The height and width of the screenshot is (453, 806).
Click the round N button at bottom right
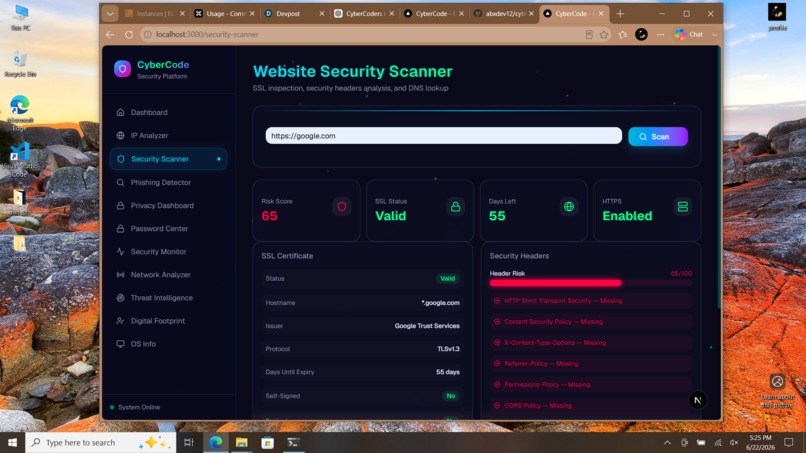pos(698,400)
